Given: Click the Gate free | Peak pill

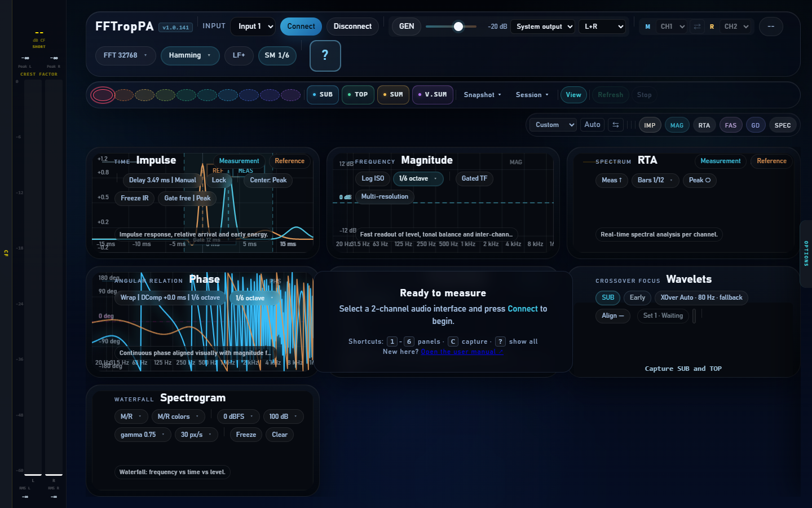Looking at the screenshot, I should (187, 198).
